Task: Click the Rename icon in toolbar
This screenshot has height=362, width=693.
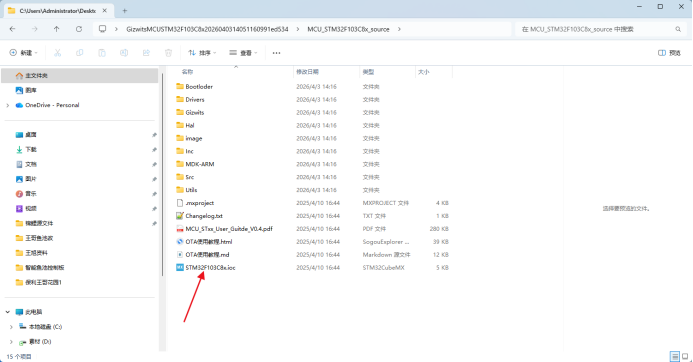Action: [124, 53]
